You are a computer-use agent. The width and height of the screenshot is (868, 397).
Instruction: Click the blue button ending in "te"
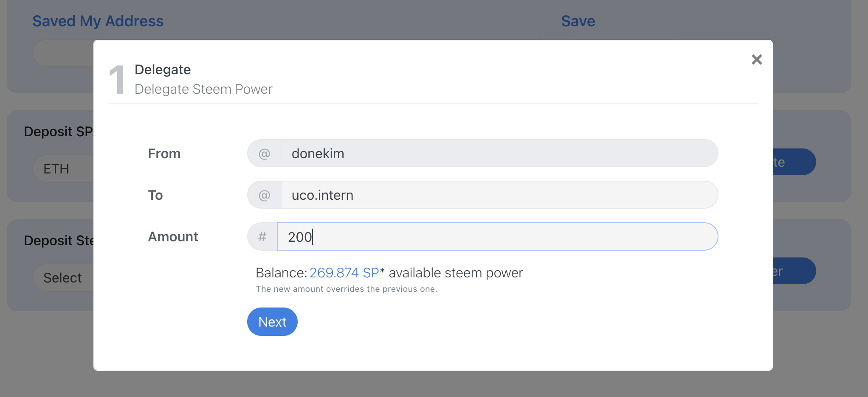(x=793, y=162)
